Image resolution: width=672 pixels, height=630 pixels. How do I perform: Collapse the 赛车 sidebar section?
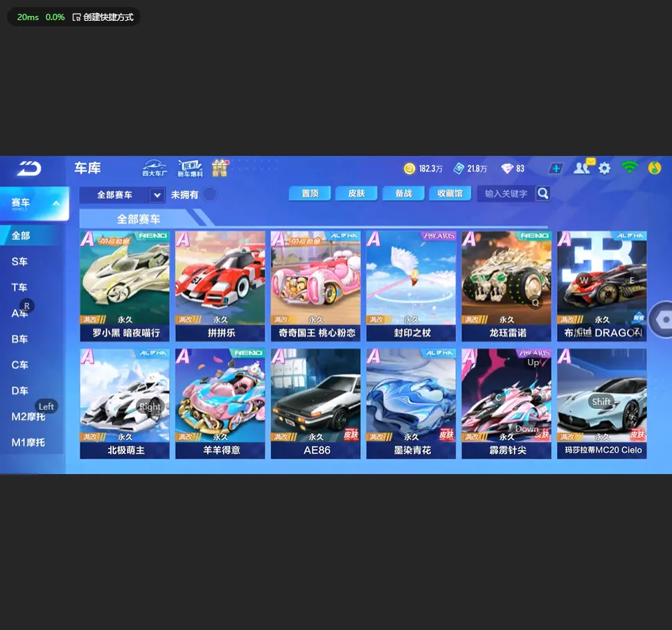pos(34,203)
